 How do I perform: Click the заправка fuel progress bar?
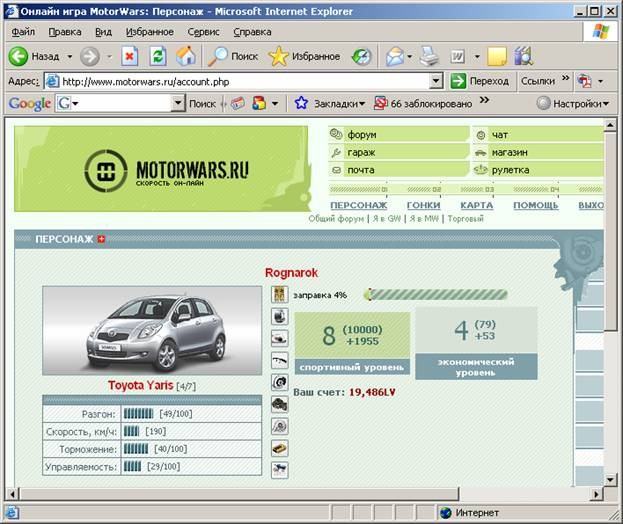pyautogui.click(x=436, y=294)
